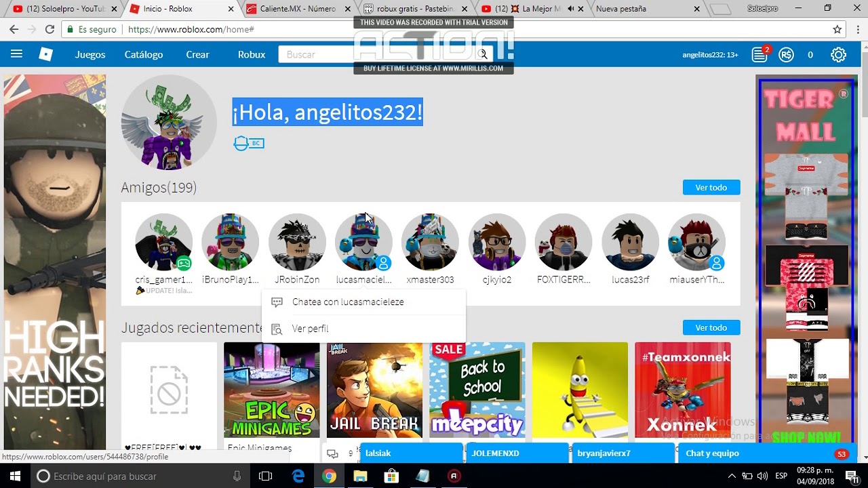Click the angelitos232: 13+ account label
This screenshot has height=488, width=868.
[x=710, y=55]
